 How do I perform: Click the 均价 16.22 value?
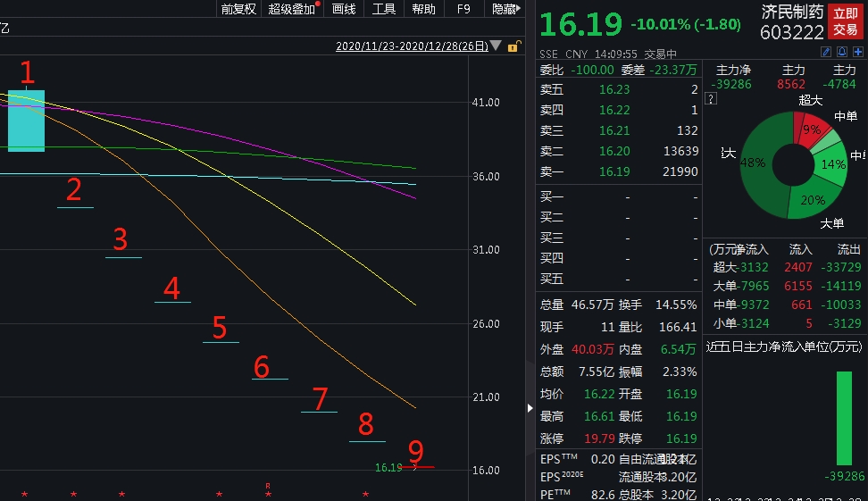point(599,394)
